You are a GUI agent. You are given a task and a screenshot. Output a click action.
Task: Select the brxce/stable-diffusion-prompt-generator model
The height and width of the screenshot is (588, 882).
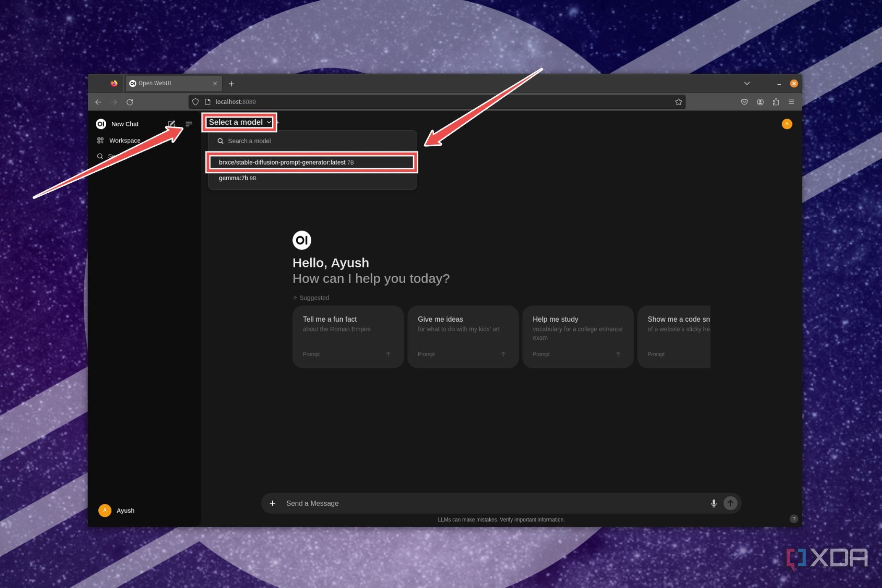311,162
